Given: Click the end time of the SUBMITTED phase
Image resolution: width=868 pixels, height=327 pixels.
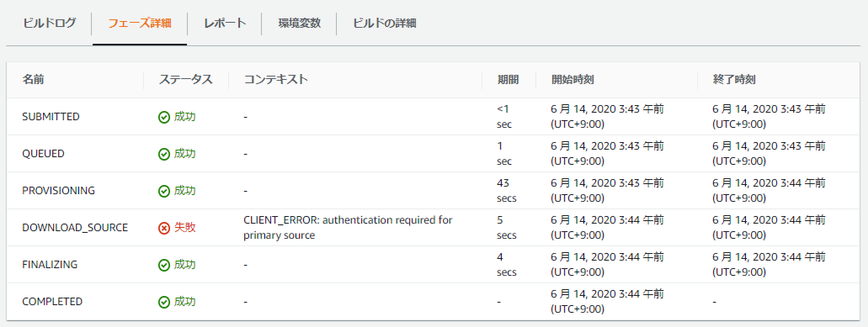Looking at the screenshot, I should (x=769, y=117).
